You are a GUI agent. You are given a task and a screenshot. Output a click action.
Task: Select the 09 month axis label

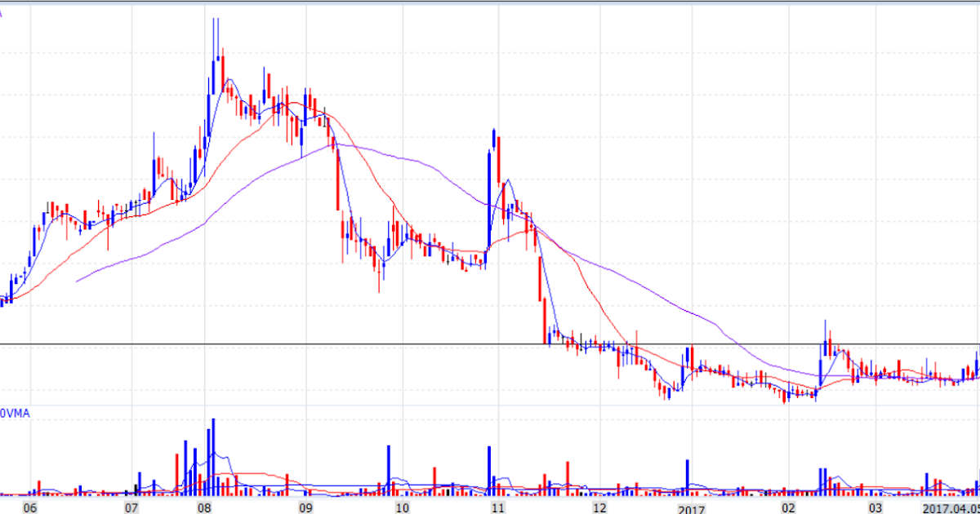point(307,507)
